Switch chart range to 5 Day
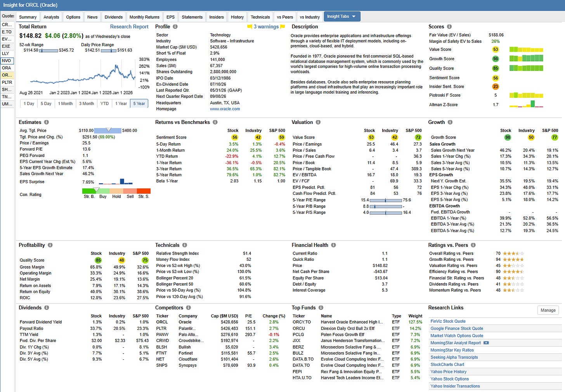This screenshot has height=392, width=565. [x=46, y=104]
